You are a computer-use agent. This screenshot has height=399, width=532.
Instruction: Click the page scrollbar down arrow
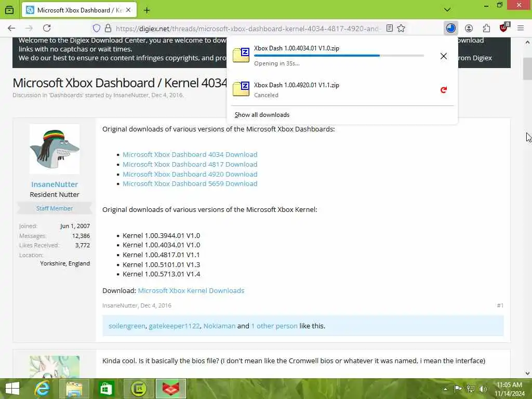[x=527, y=374]
